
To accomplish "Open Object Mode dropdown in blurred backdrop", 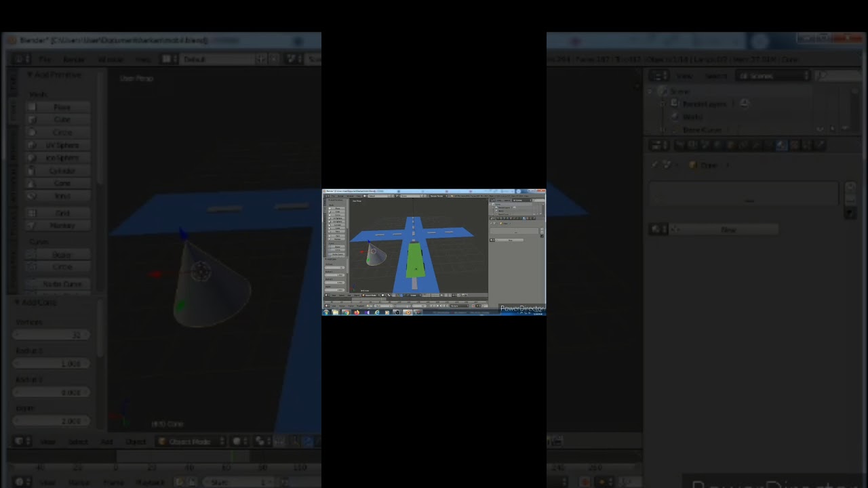I will 191,442.
